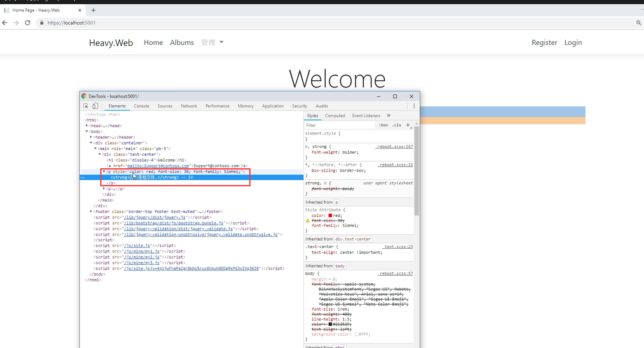Expand the header element node
Image resolution: width=644 pixels, height=348 pixels.
point(91,137)
